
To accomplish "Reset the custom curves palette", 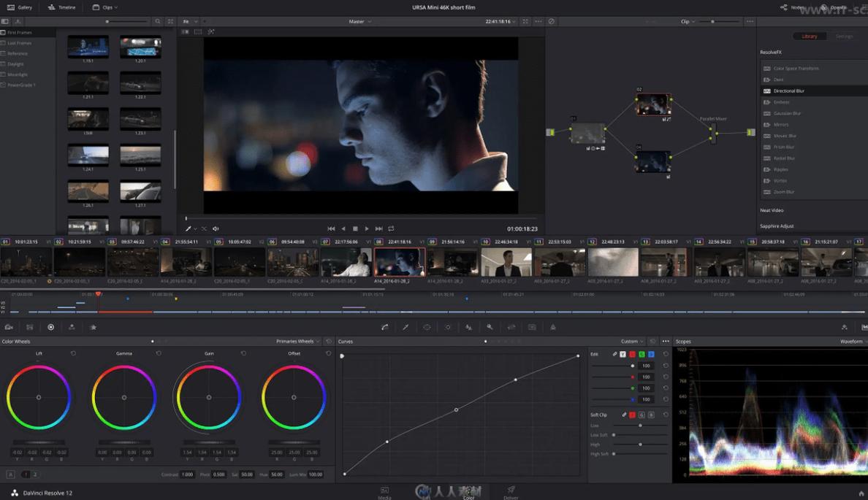I will (x=652, y=342).
